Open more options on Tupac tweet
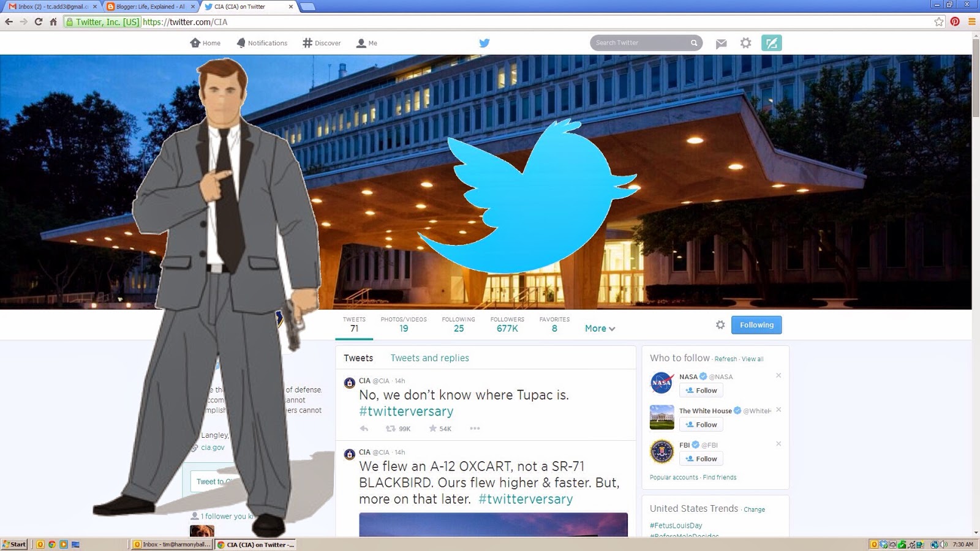Screen dimensions: 980x551 click(475, 429)
